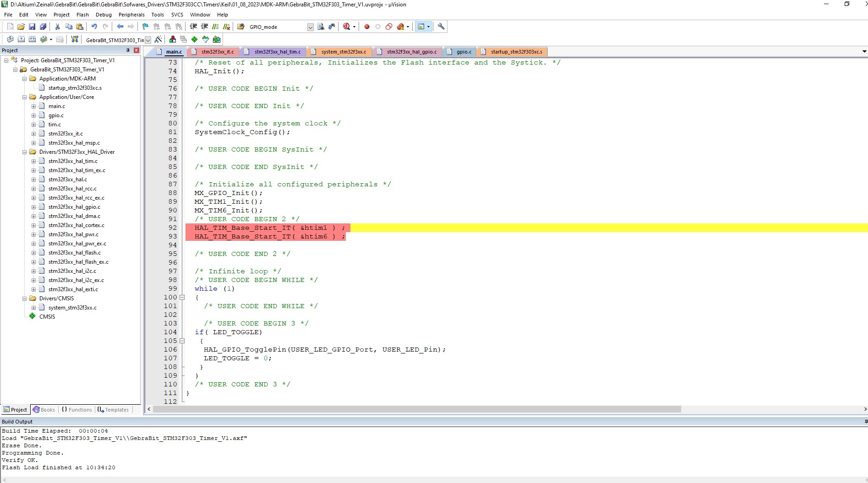Create a new file via toolbar icon
The width and height of the screenshot is (868, 483).
pos(10,27)
